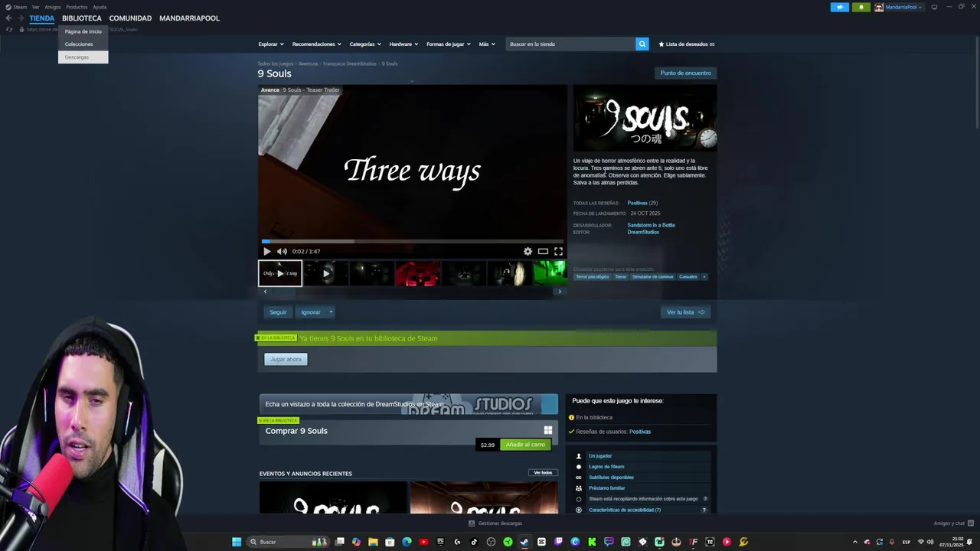
Task: Open 'Amigos y chat' panel
Action: point(952,523)
